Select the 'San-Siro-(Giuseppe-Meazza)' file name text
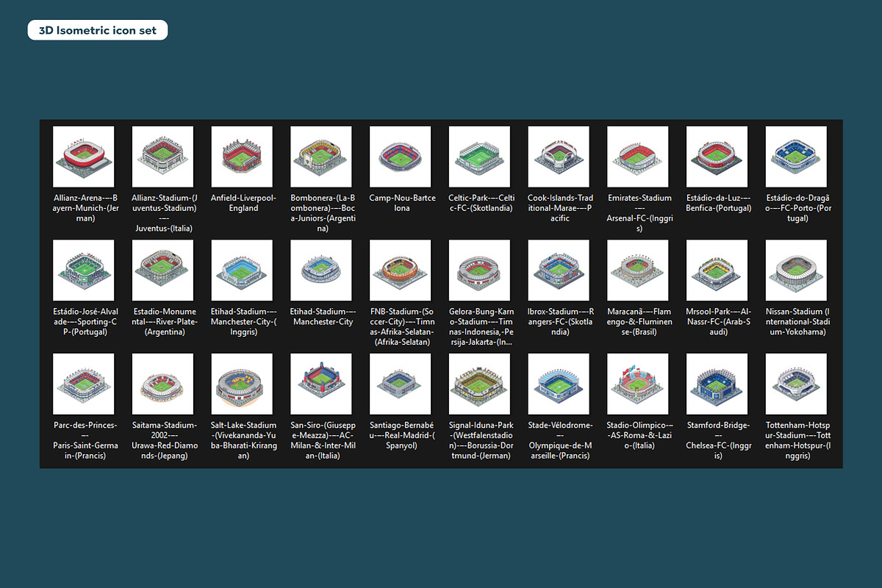 [x=321, y=430]
